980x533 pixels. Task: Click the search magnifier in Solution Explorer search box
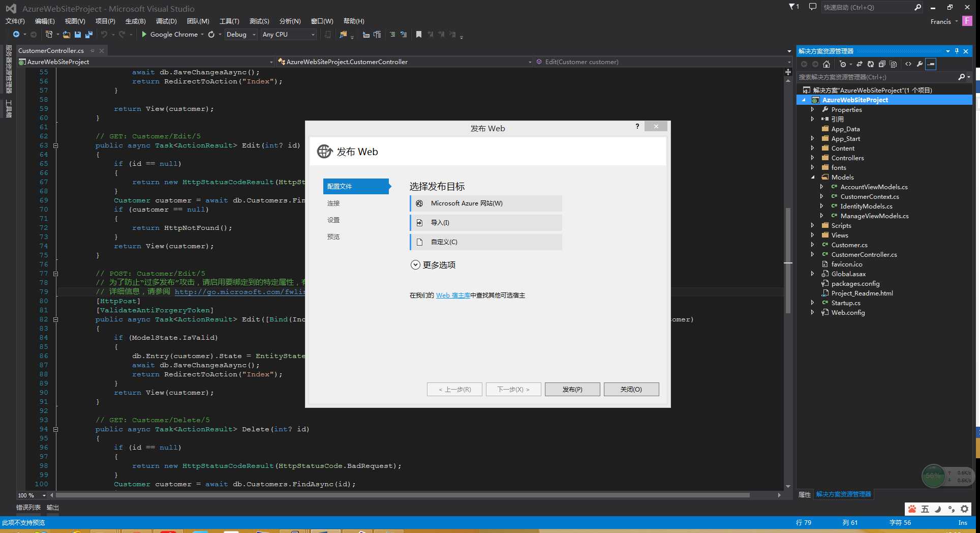pyautogui.click(x=961, y=77)
